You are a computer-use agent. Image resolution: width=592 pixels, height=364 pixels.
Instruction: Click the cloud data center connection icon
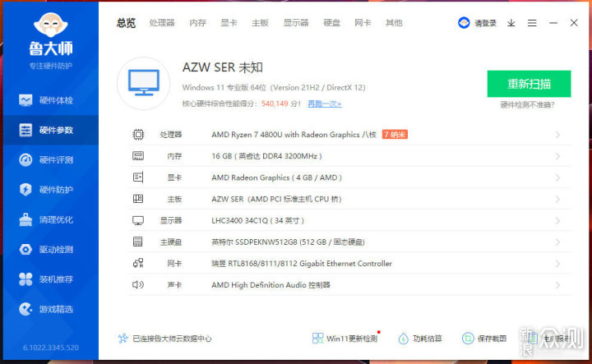coord(123,339)
